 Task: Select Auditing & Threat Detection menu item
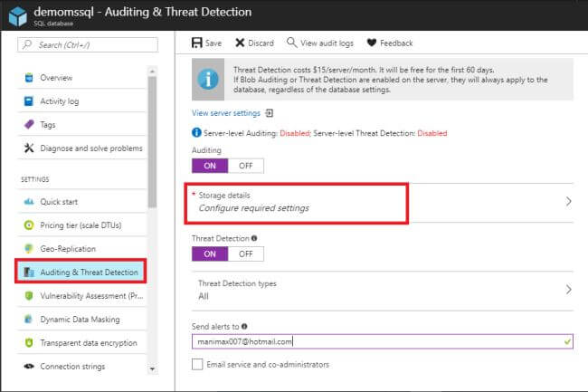81,271
